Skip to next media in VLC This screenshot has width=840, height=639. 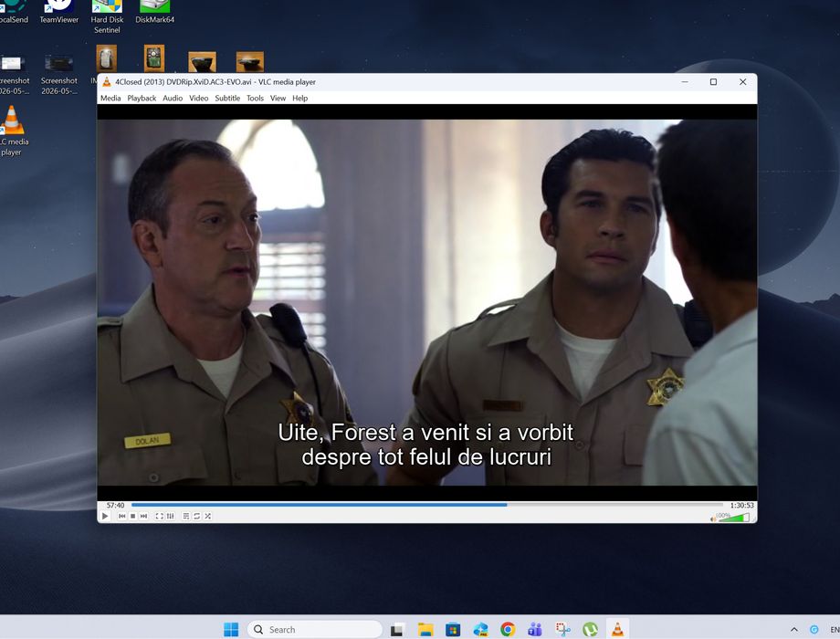tap(143, 516)
